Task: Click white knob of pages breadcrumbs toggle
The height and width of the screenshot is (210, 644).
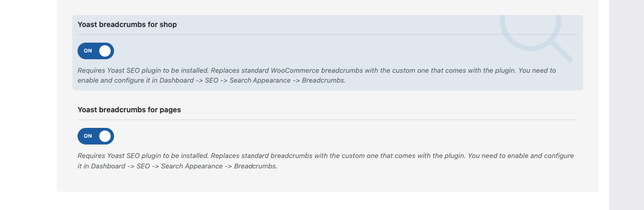Action: tap(105, 136)
